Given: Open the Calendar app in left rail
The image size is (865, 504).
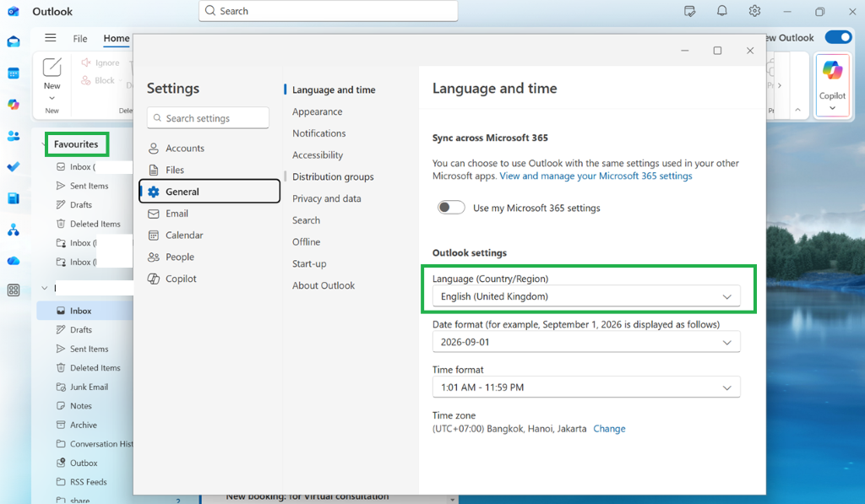Looking at the screenshot, I should point(14,73).
